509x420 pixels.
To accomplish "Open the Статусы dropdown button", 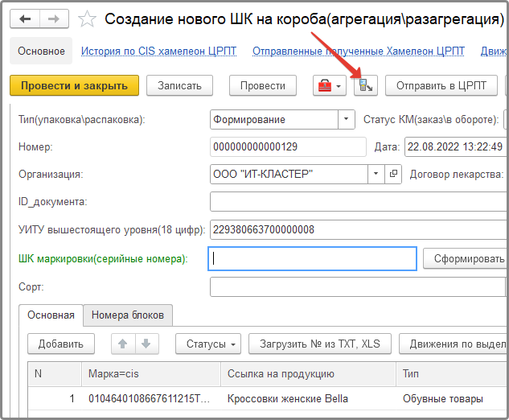I will tap(208, 344).
